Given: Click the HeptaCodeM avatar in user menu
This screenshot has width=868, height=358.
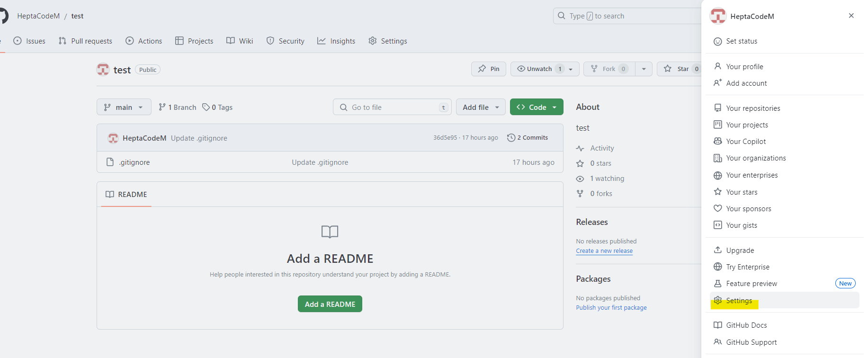Looking at the screenshot, I should (718, 16).
